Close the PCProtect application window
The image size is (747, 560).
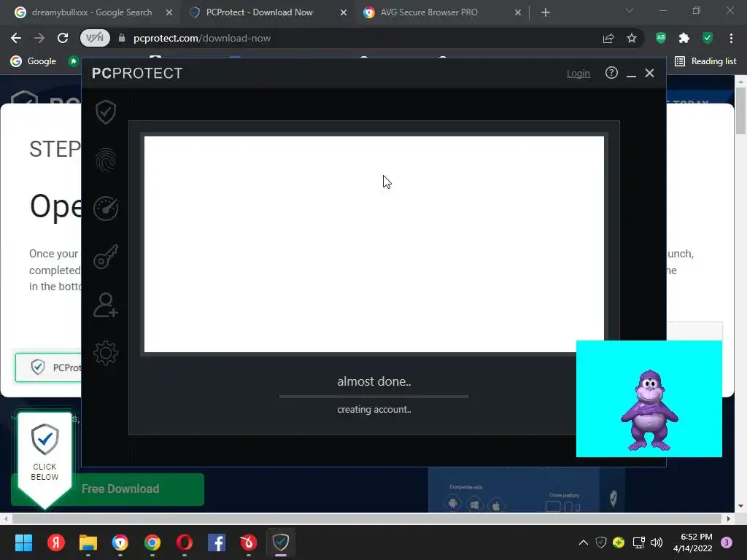(x=649, y=73)
